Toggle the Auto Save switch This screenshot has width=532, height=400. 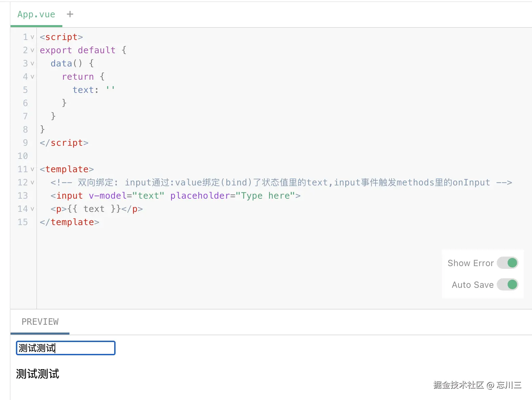coord(507,285)
